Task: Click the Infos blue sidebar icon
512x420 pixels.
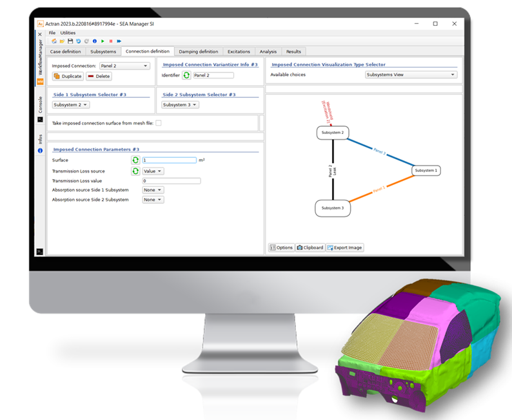Action: click(40, 151)
